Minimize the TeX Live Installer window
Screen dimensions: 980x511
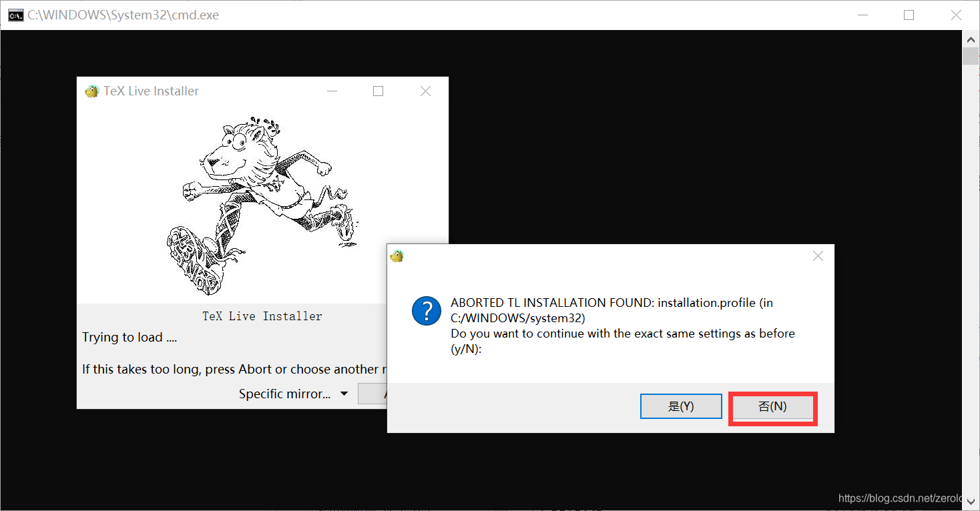click(x=332, y=91)
